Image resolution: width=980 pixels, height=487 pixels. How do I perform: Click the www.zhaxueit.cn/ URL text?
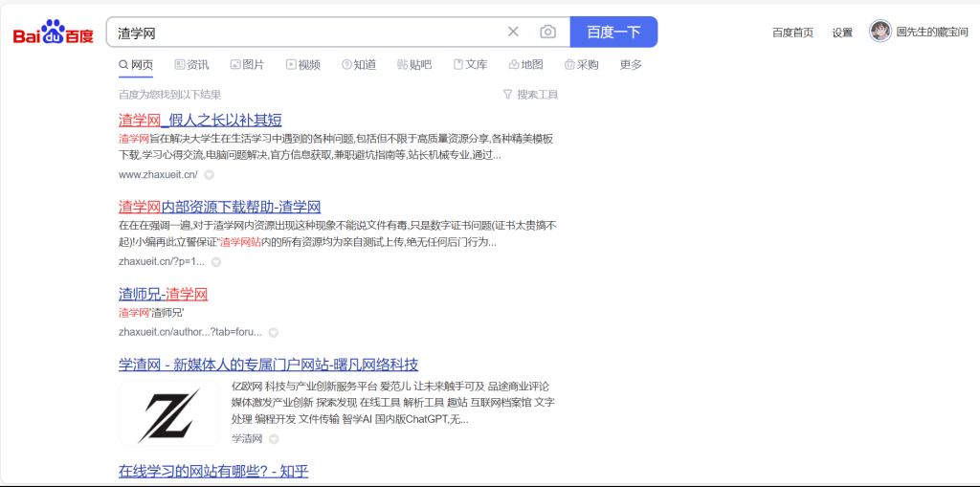[158, 174]
